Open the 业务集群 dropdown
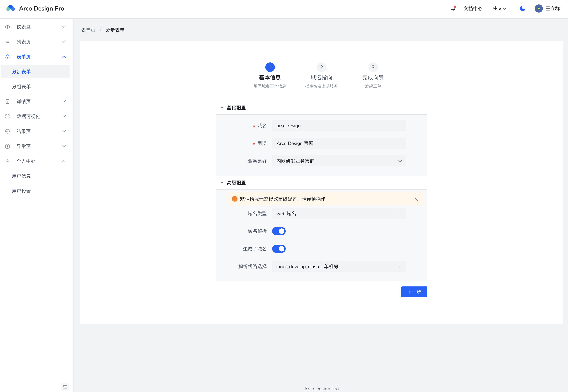Image resolution: width=568 pixels, height=392 pixels. [x=339, y=161]
